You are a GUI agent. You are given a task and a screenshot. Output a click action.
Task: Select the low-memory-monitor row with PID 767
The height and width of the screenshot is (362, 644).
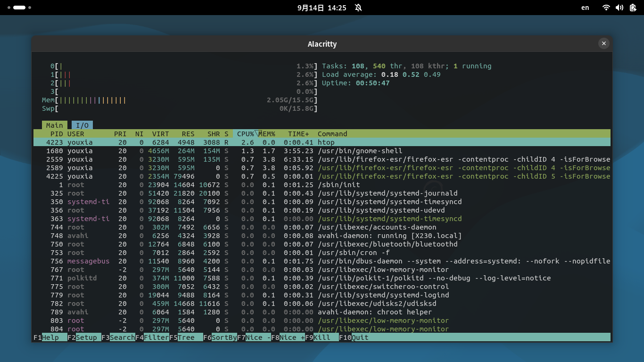point(322,270)
